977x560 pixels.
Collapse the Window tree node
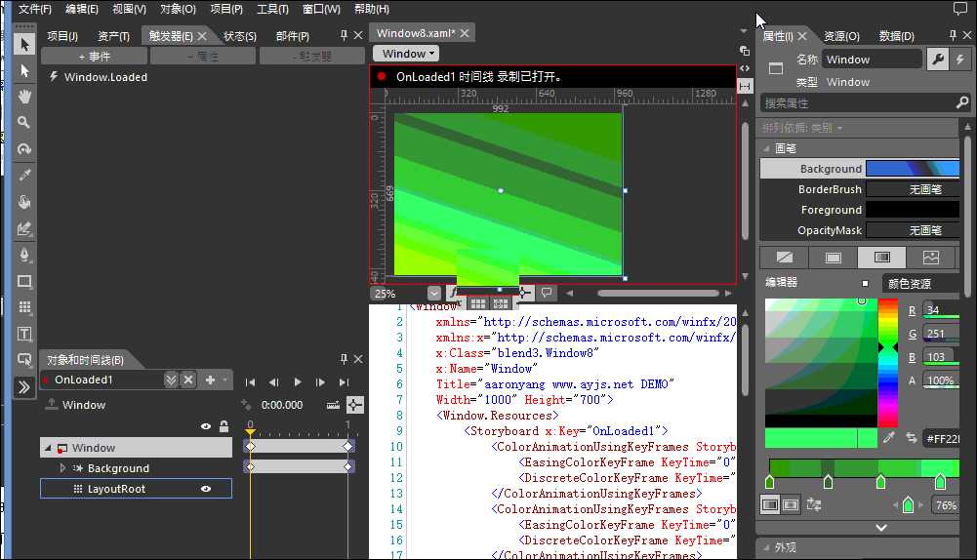click(x=47, y=448)
